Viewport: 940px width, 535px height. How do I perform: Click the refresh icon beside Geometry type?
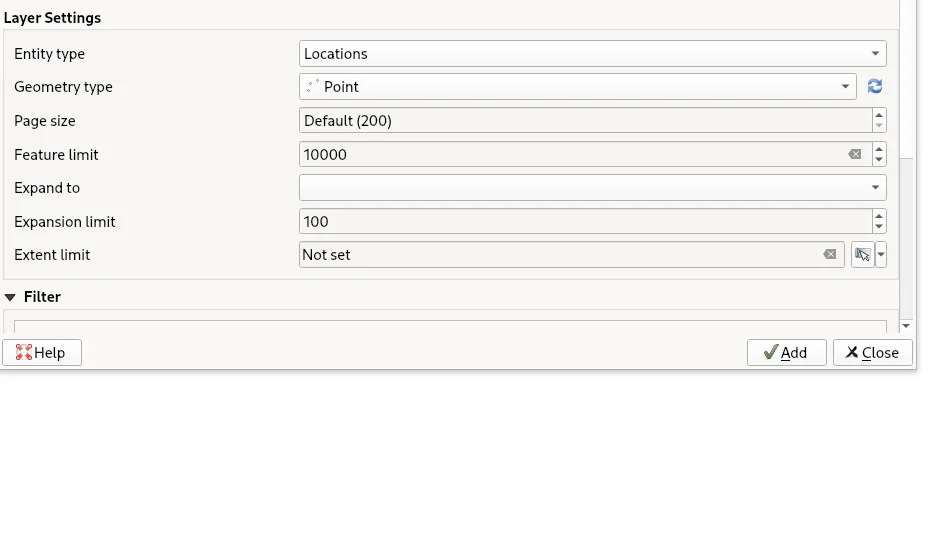tap(875, 87)
